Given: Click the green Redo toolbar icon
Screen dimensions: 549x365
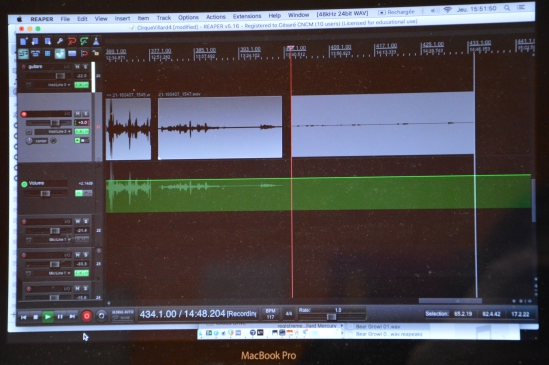Looking at the screenshot, I should [84, 41].
